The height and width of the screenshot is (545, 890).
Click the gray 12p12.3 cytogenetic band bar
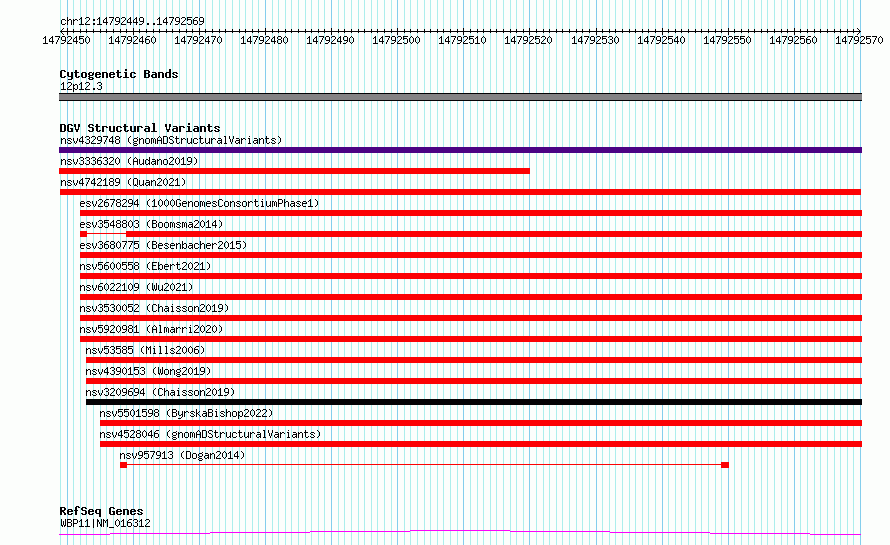(x=460, y=97)
